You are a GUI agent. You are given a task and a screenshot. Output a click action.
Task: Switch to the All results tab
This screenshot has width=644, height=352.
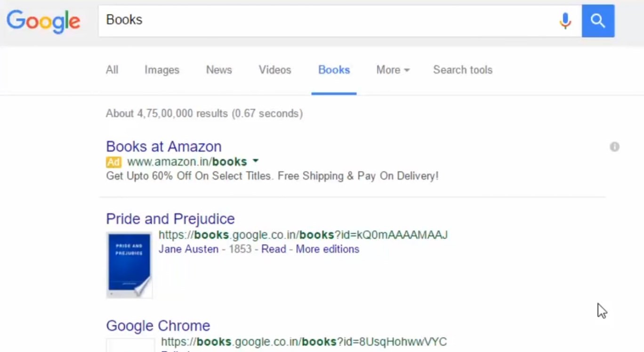(x=112, y=70)
